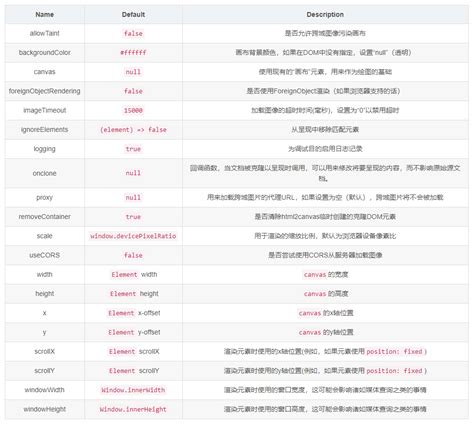Click the null value in canvas row
This screenshot has width=474, height=424.
click(133, 72)
